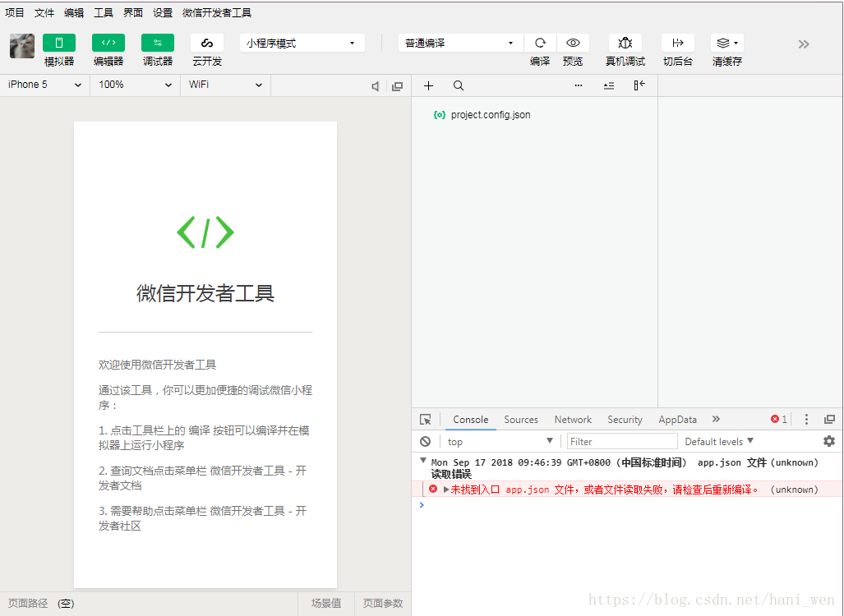Click the console Filter input
The image size is (844, 616).
[x=622, y=442]
